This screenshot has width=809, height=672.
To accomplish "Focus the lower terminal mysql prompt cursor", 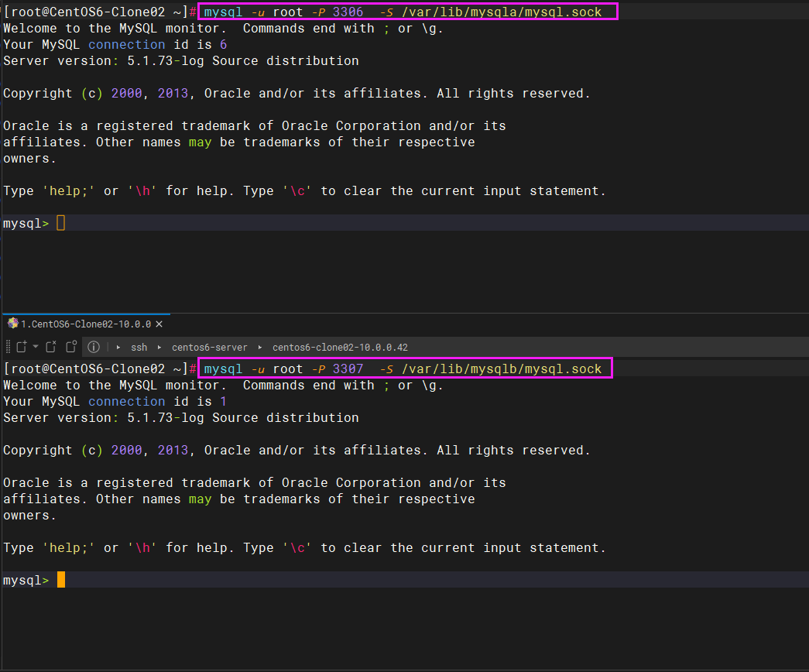I will coord(61,580).
